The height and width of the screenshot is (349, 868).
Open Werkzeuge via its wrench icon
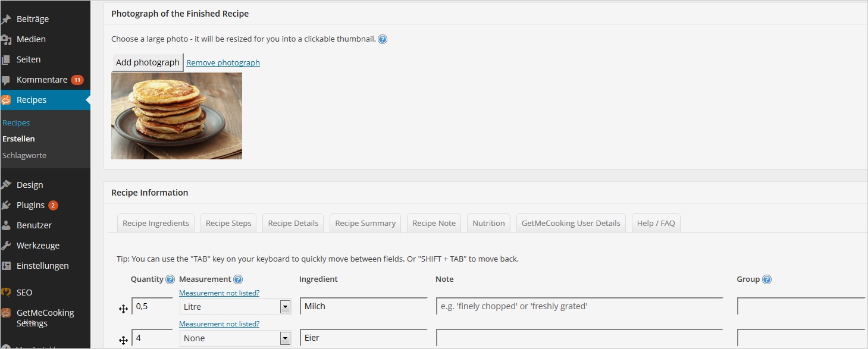pyautogui.click(x=7, y=246)
